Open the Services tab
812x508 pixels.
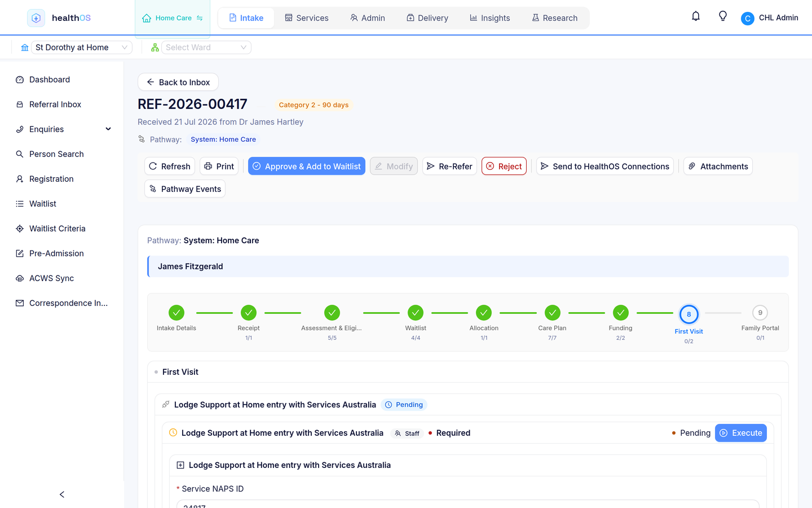307,18
